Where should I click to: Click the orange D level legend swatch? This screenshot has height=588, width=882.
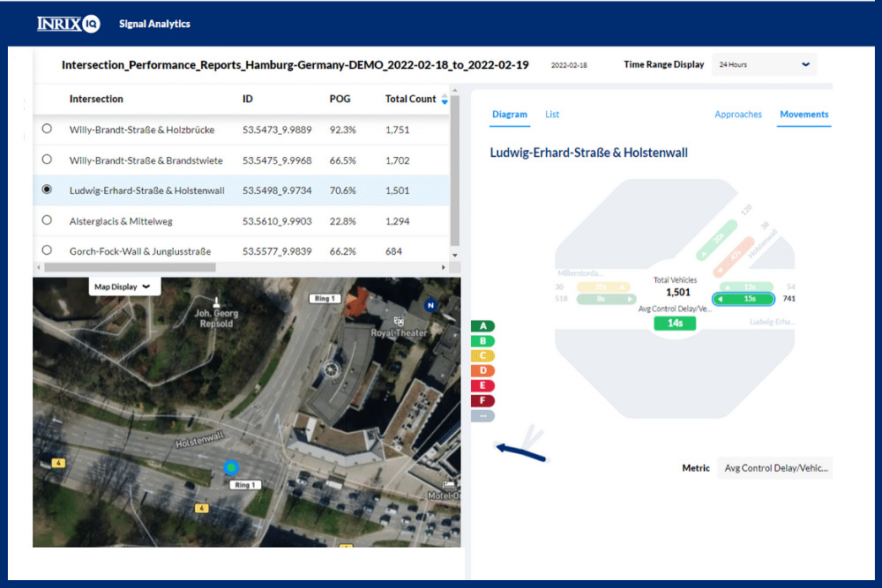pyautogui.click(x=483, y=371)
